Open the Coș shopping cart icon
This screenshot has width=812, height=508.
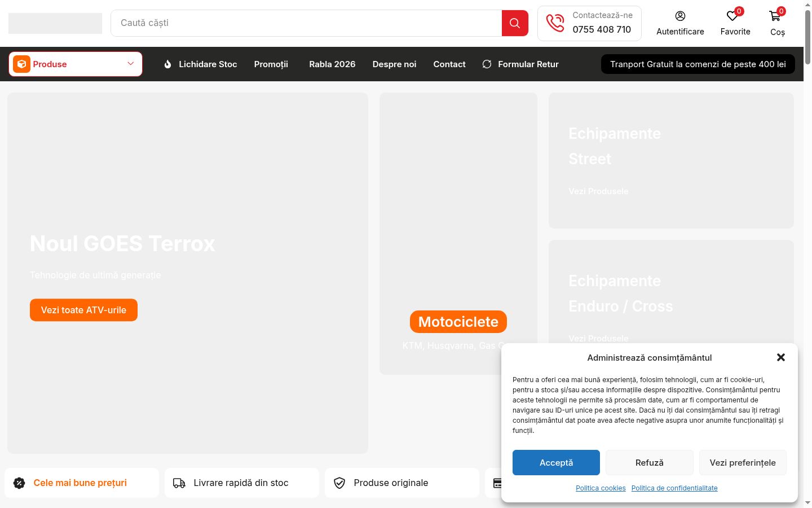[x=775, y=16]
